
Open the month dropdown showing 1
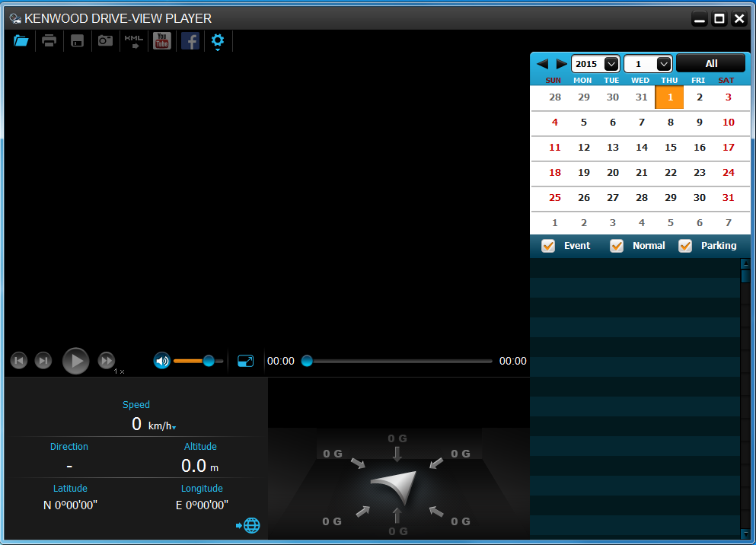pyautogui.click(x=648, y=64)
